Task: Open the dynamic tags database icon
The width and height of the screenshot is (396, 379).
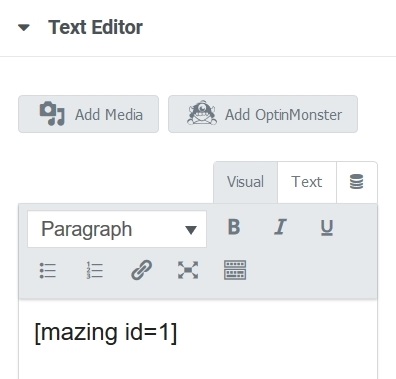Action: [x=356, y=182]
